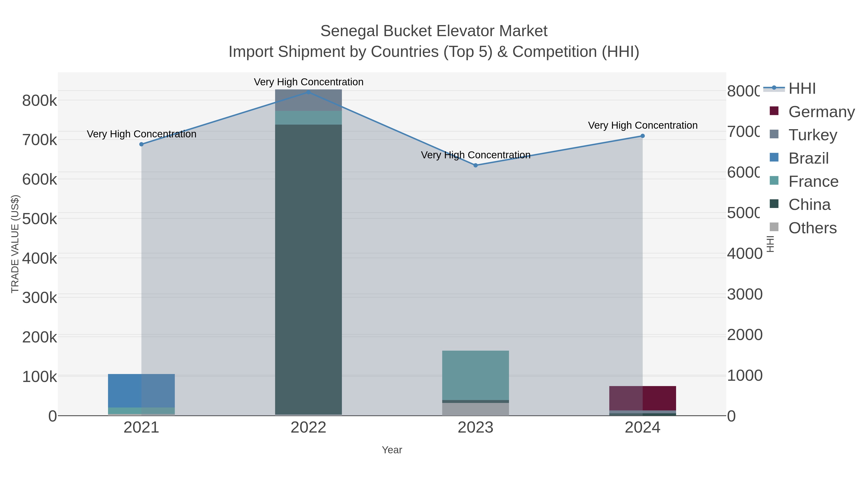
Task: Click the 300k y-axis tick label
Action: (40, 298)
